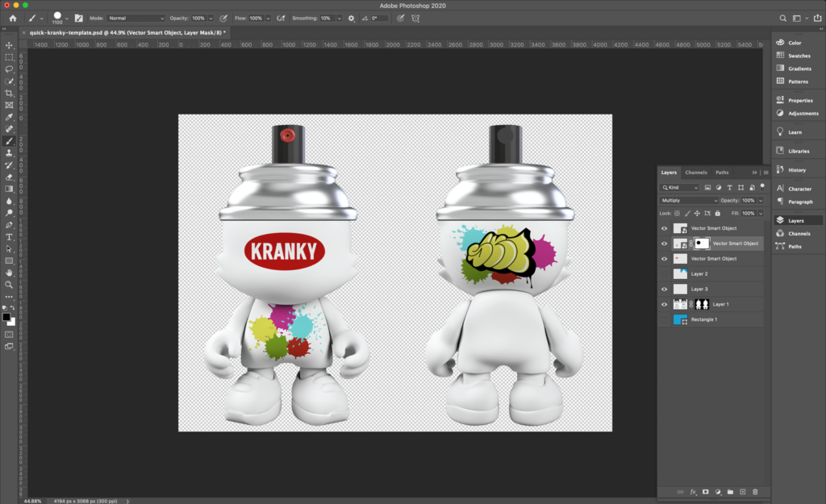Screen dimensions: 826x504
Task: Select the Brush tool in the toolbox
Action: pos(9,141)
